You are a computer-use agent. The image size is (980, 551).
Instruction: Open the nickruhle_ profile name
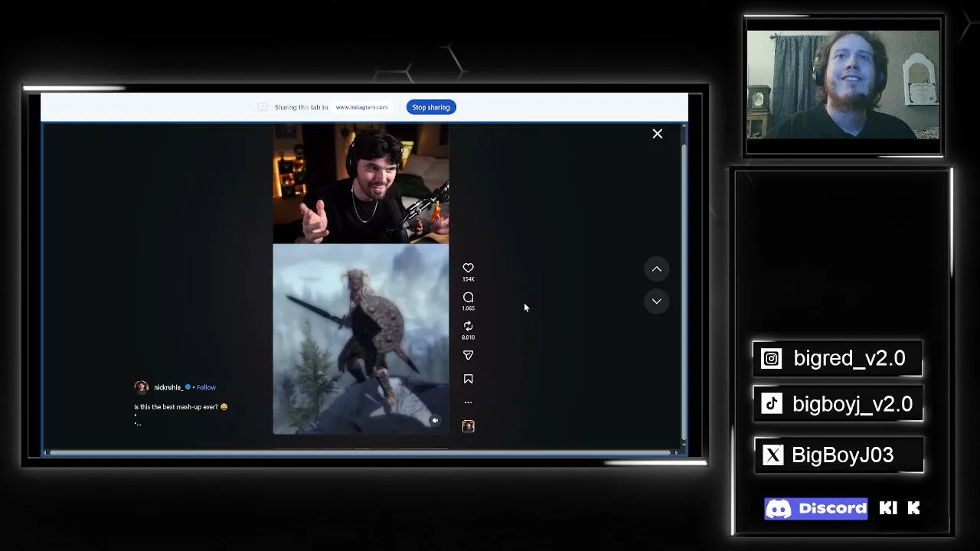[x=168, y=387]
